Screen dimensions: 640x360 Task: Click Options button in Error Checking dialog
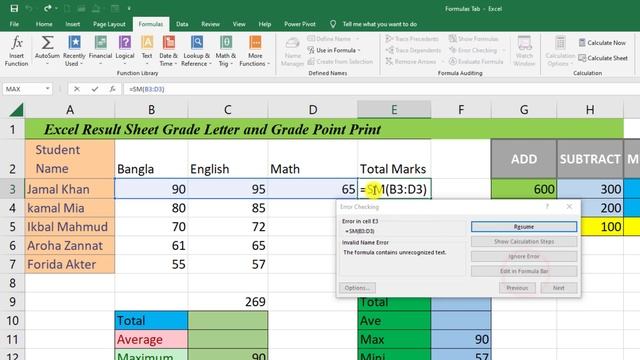357,288
